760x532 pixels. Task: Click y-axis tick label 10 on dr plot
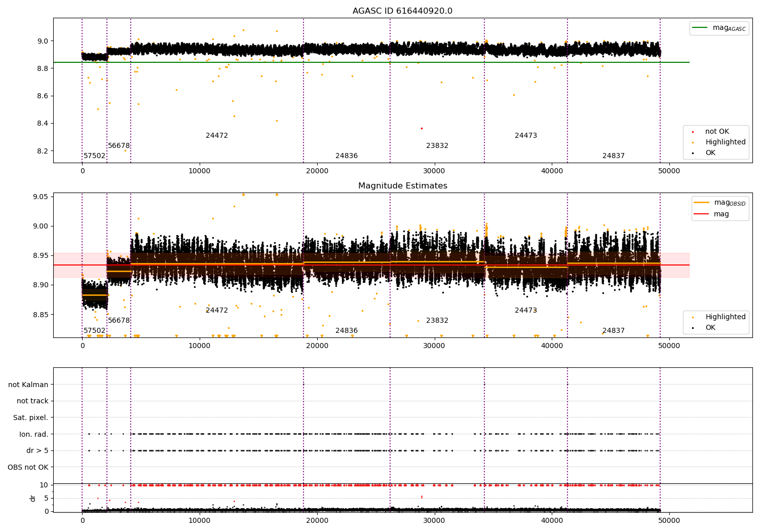coord(44,485)
